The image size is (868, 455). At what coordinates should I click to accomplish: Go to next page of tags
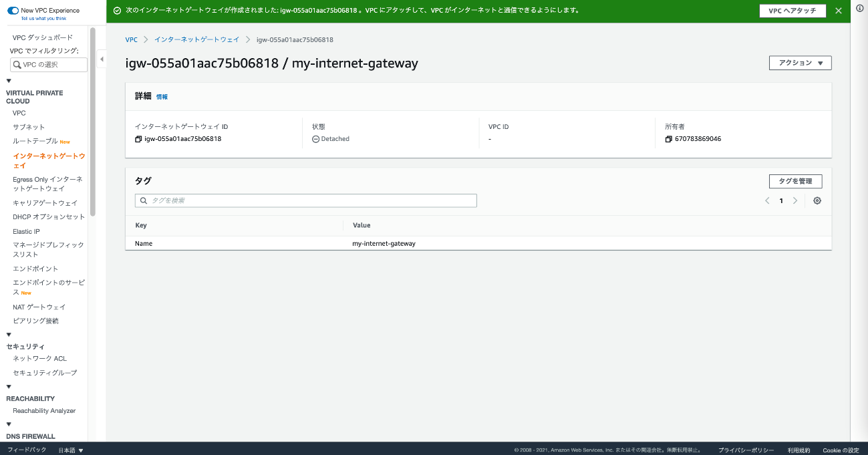click(794, 200)
